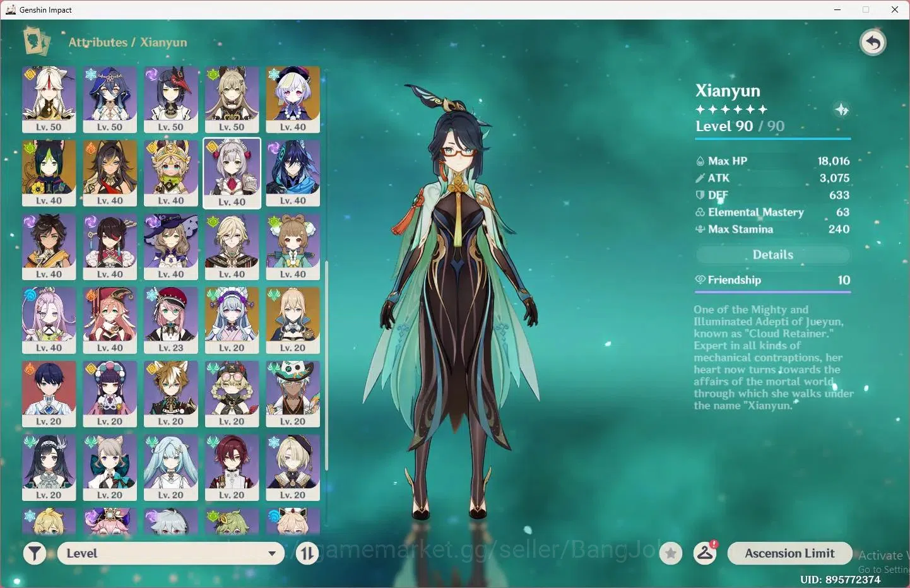Image resolution: width=910 pixels, height=588 pixels.
Task: Select Kachina's card with golden headdress
Action: 171,173
